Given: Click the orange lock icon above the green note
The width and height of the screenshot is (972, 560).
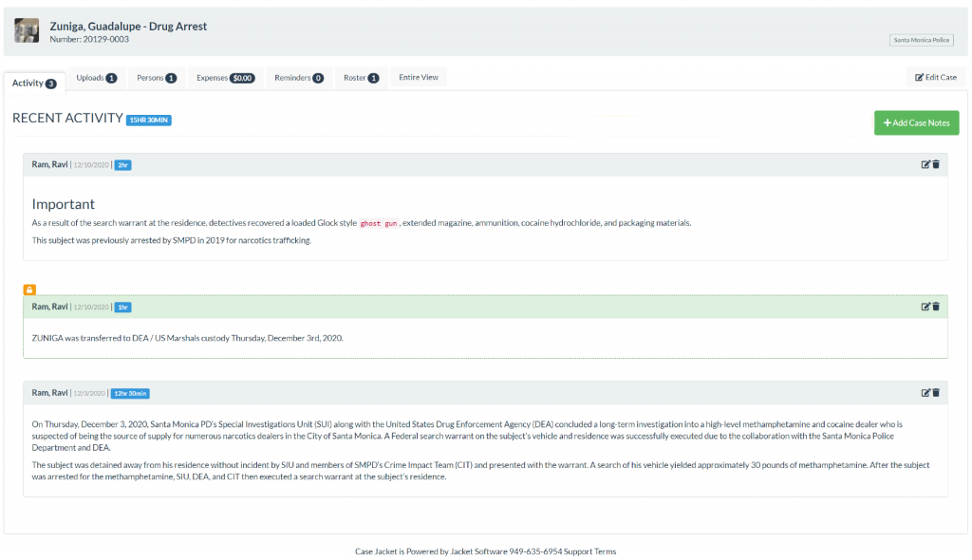Looking at the screenshot, I should pos(29,289).
